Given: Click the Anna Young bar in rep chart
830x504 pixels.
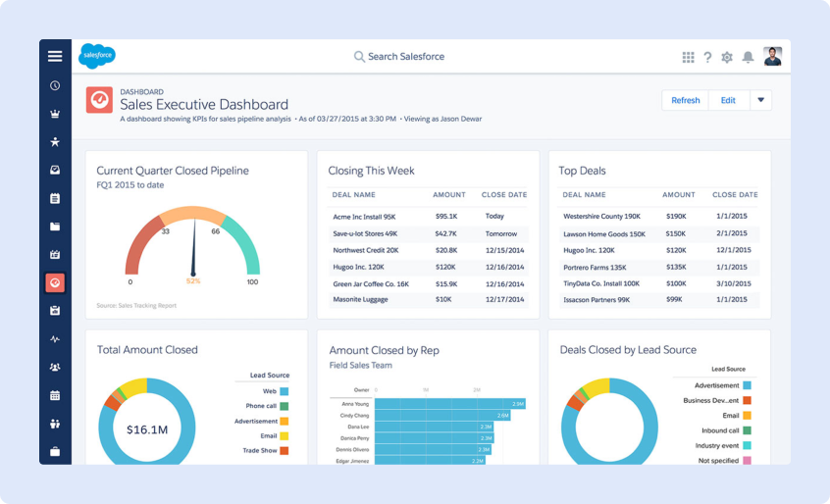Looking at the screenshot, I should tap(450, 404).
